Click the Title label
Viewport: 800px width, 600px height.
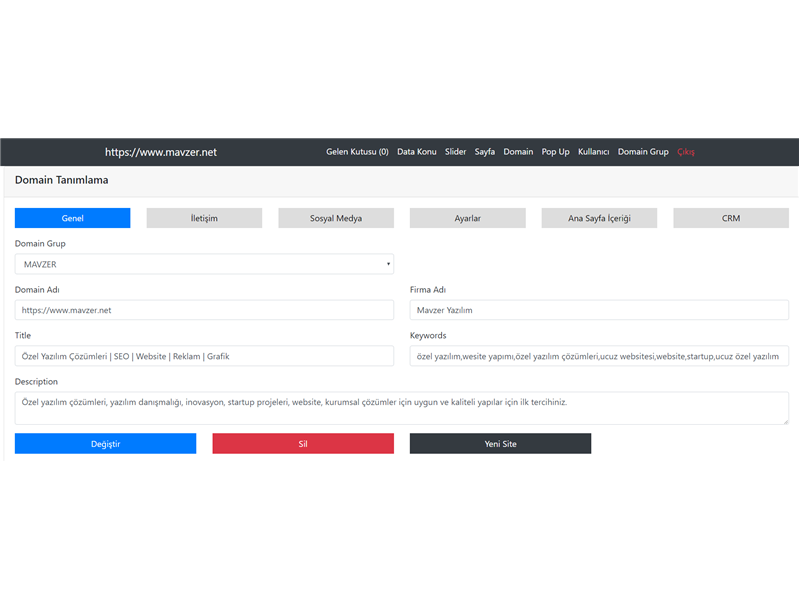tap(22, 335)
